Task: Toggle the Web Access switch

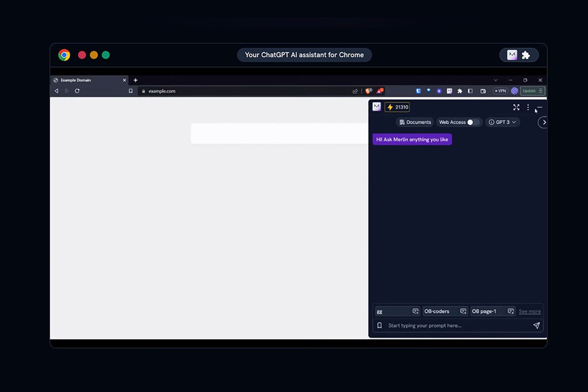Action: (x=473, y=122)
